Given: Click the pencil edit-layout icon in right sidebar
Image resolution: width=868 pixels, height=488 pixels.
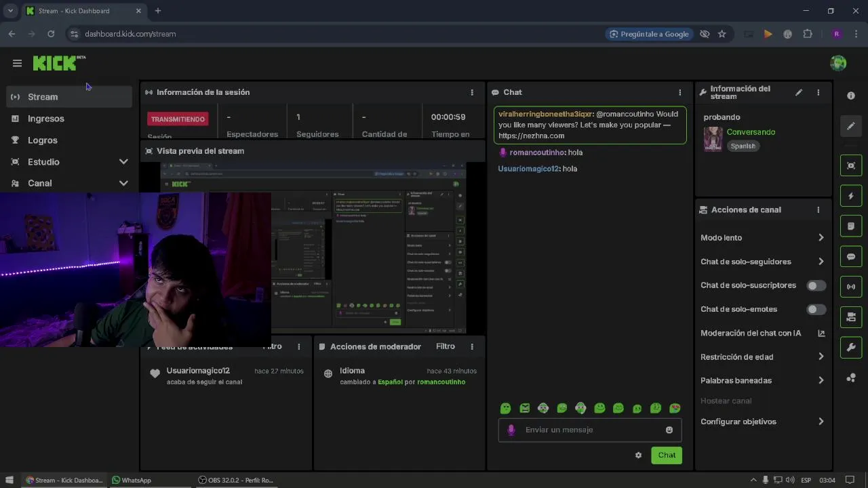Looking at the screenshot, I should coord(851,126).
